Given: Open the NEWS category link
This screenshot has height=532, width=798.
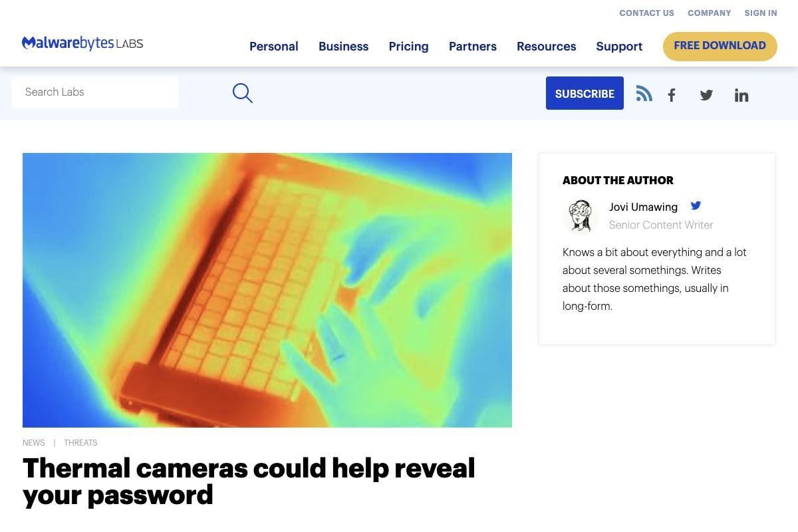Looking at the screenshot, I should 34,443.
